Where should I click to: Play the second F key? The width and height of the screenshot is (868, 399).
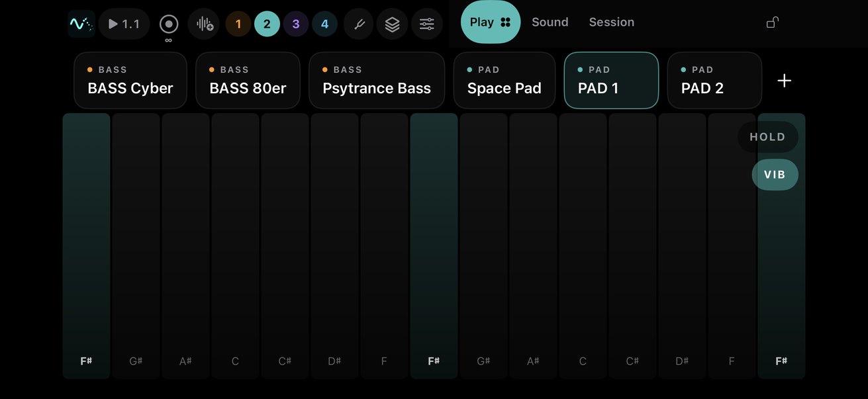point(732,245)
